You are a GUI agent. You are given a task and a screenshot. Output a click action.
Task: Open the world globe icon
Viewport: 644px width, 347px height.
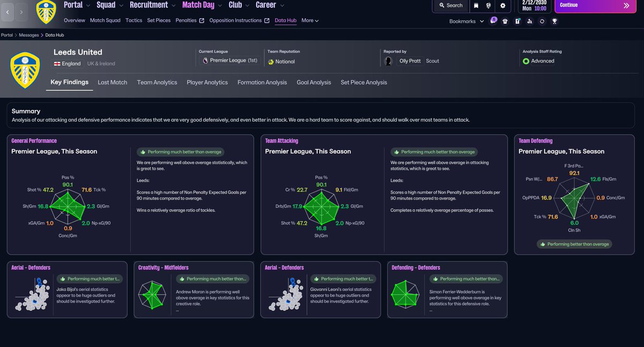[x=489, y=5]
